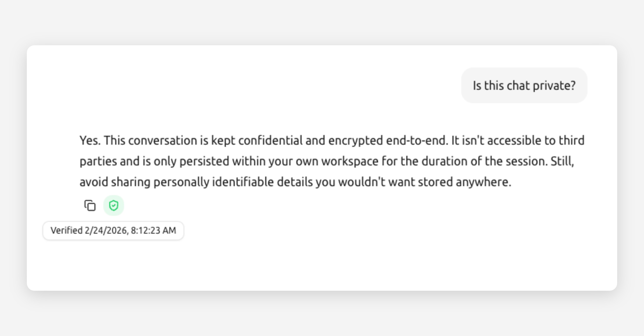Viewport: 644px width, 336px height.
Task: Click the word "parties" in the reply
Action: click(x=98, y=161)
